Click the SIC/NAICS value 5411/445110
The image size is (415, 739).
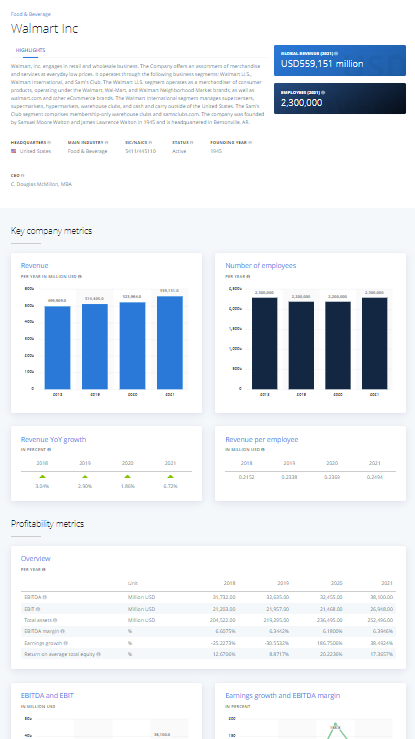[x=141, y=151]
